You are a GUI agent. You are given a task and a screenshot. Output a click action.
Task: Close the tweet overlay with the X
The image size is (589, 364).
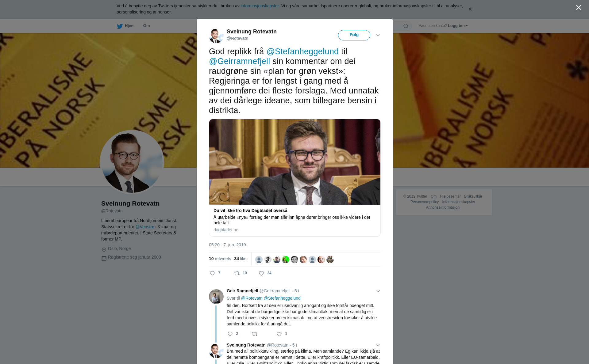click(579, 8)
